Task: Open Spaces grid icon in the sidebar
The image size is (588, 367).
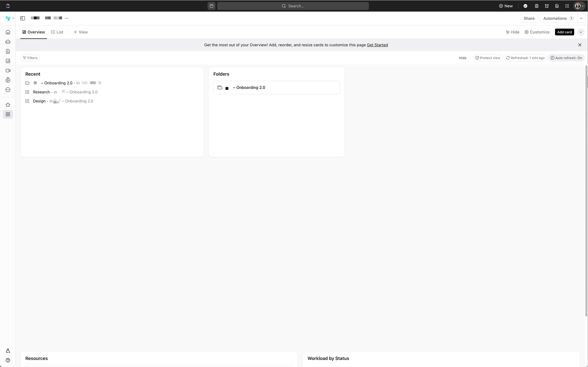Action: 8,114
